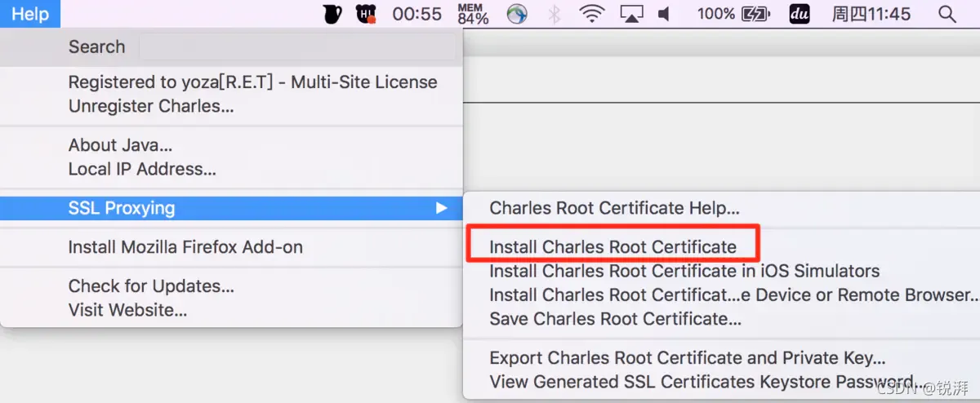The width and height of the screenshot is (980, 403).
Task: Choose Check for Updates... menu item
Action: (151, 286)
